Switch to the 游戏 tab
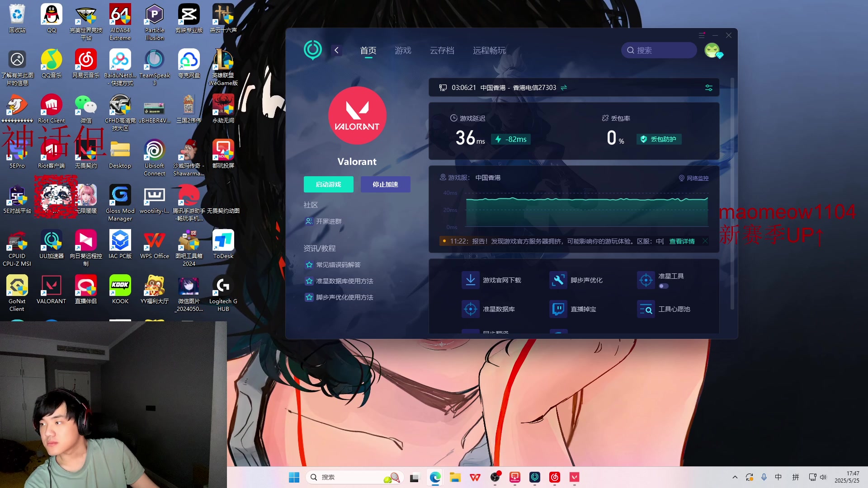This screenshot has height=488, width=868. point(403,51)
